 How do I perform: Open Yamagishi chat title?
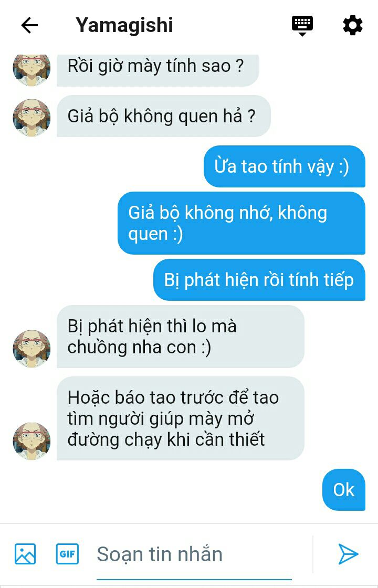tap(124, 25)
